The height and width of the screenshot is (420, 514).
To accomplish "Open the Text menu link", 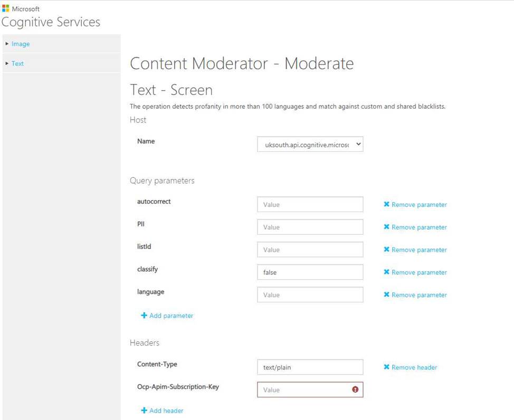I will point(17,64).
